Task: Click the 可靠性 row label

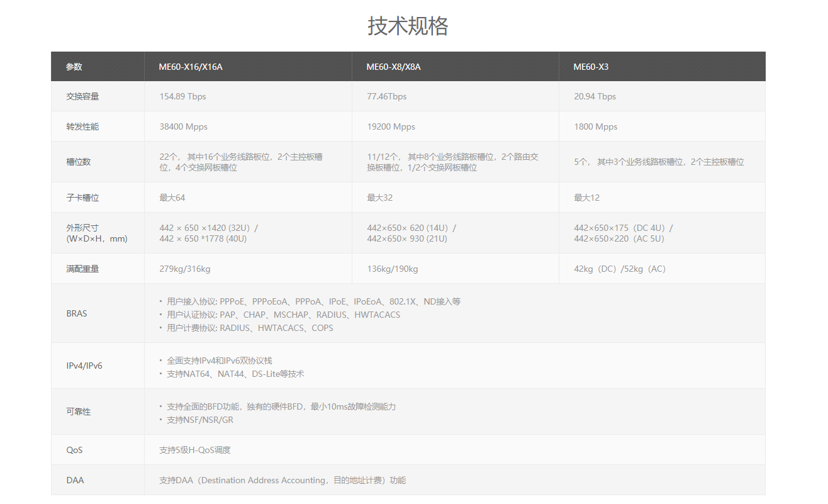Action: click(79, 412)
